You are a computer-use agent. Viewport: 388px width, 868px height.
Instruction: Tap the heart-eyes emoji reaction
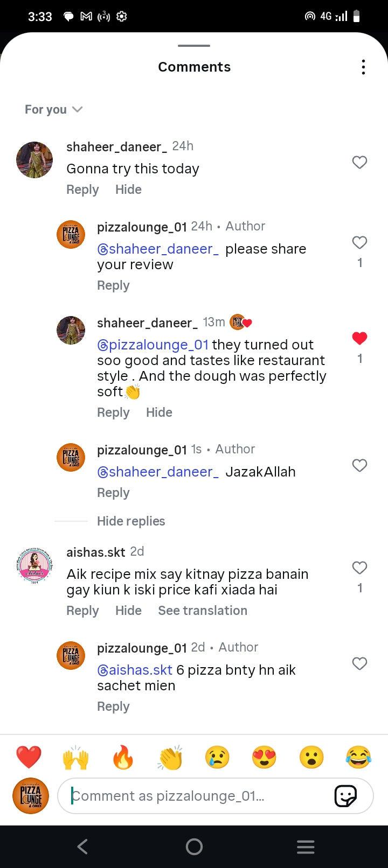click(265, 758)
